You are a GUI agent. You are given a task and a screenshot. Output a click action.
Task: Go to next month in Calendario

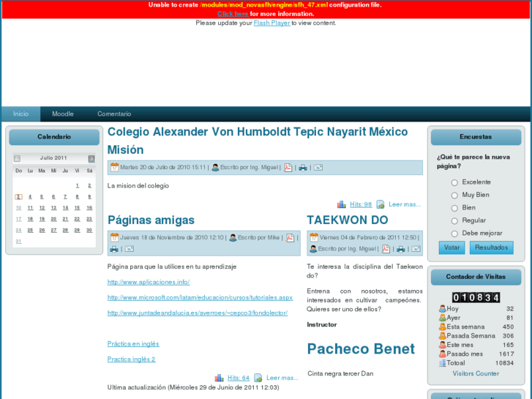[91, 159]
